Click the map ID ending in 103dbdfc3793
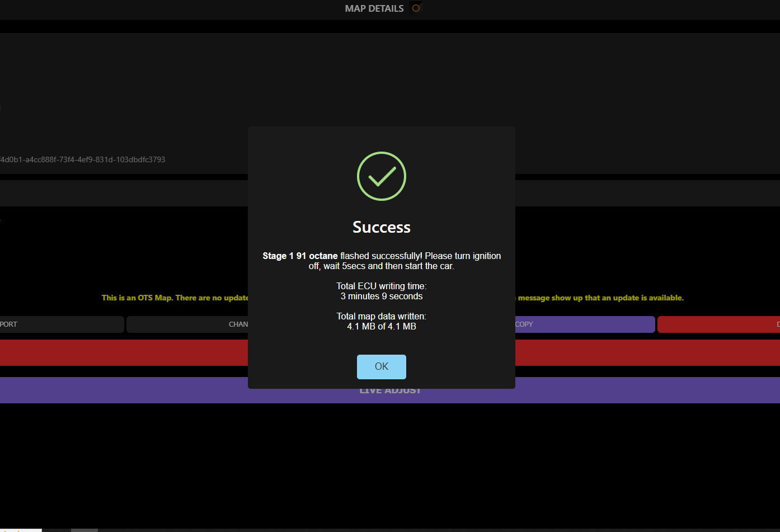The image size is (780, 532). pos(83,159)
